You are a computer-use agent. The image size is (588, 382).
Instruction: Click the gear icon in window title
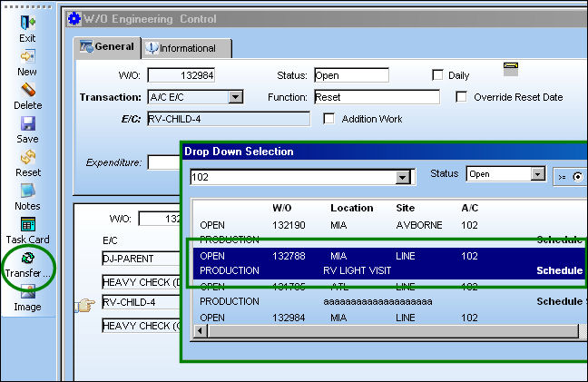[73, 18]
